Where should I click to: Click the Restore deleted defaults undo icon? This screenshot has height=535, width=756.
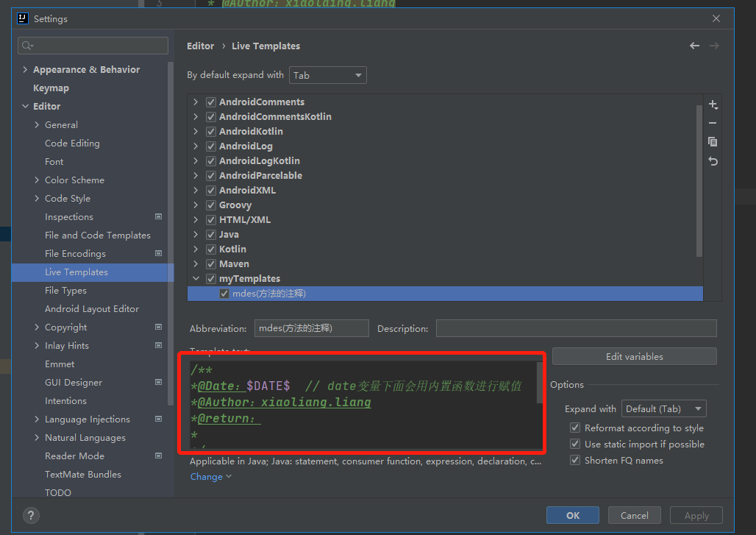pos(713,161)
